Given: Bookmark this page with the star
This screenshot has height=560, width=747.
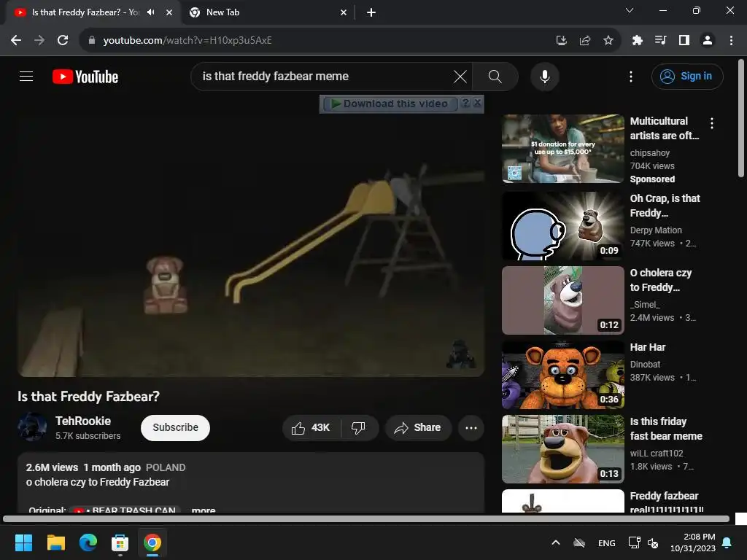Looking at the screenshot, I should coord(608,41).
